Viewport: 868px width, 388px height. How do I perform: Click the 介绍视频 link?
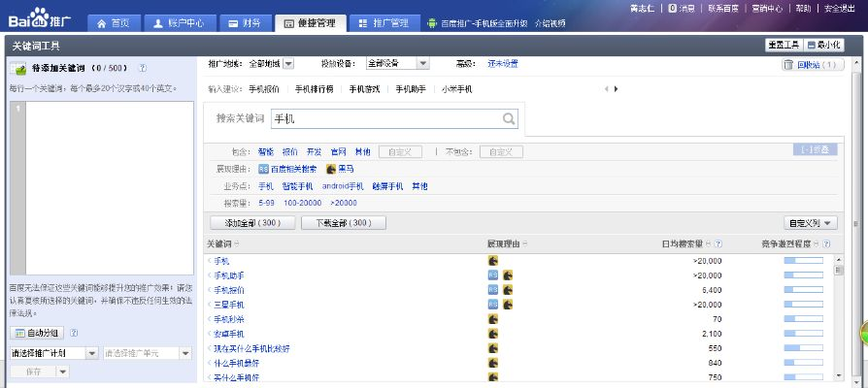click(551, 24)
